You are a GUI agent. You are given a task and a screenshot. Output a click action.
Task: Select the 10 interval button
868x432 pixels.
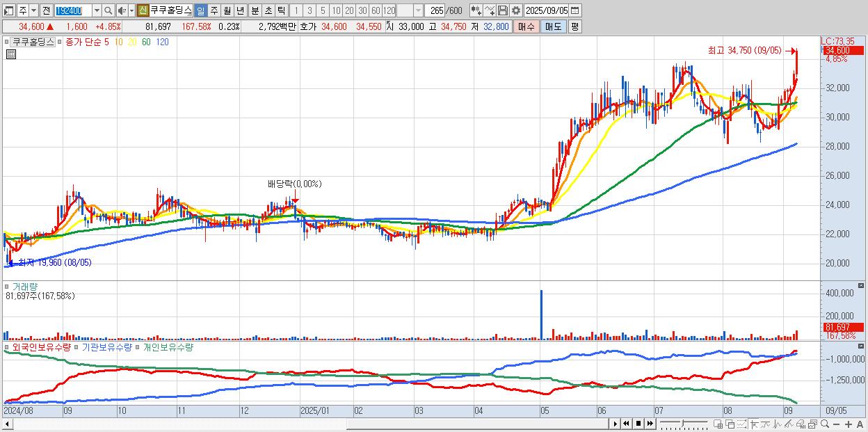pos(336,10)
